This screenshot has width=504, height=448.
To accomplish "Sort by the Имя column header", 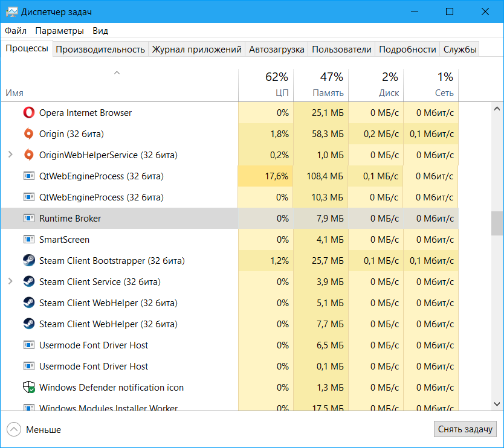I will [119, 85].
